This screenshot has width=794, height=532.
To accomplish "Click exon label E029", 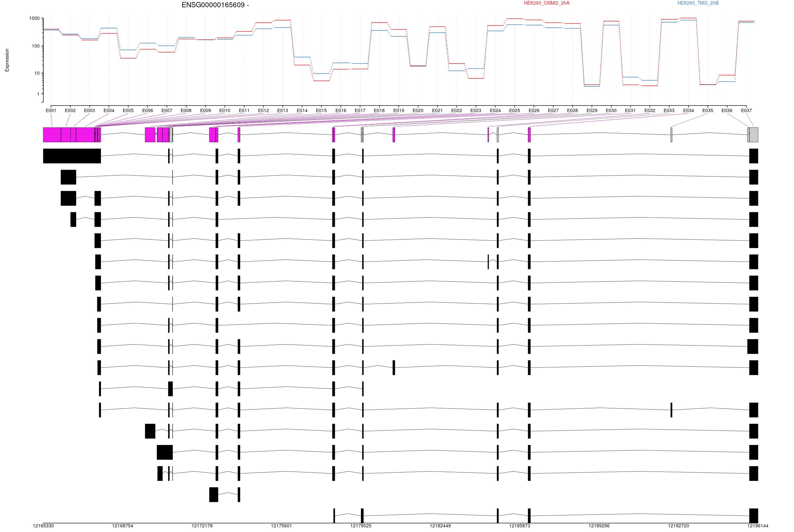I will point(592,111).
